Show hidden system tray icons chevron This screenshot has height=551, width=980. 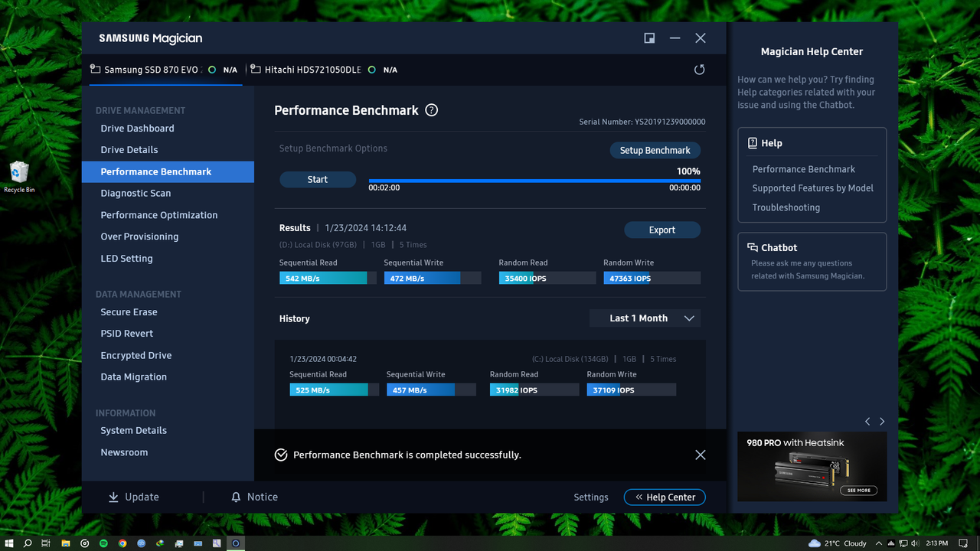[x=879, y=543]
